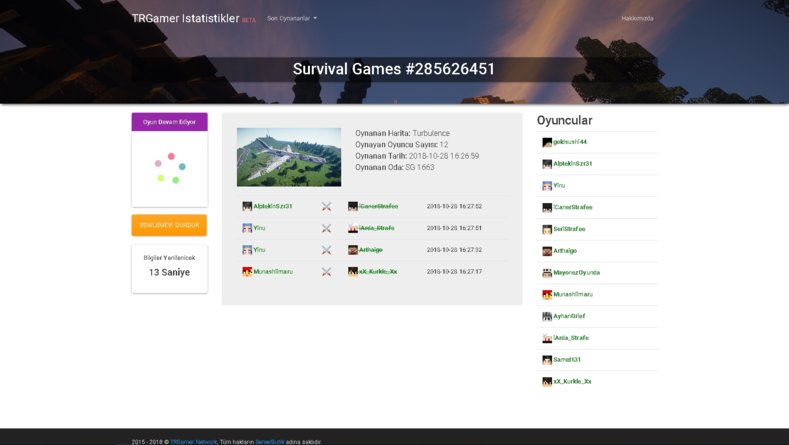The height and width of the screenshot is (445, 789).
Task: Click crossed swords icon in the 16:27:17 row
Action: [327, 271]
